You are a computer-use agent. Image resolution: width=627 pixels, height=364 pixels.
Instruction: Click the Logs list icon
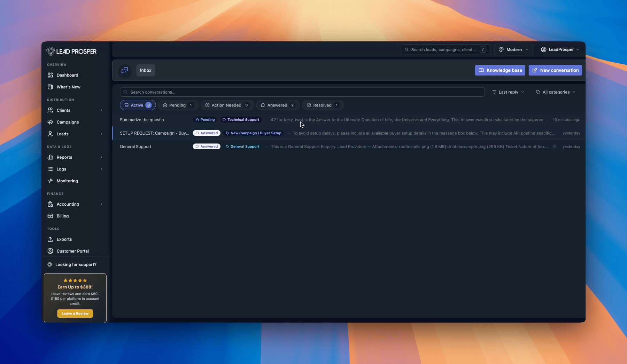(x=50, y=169)
